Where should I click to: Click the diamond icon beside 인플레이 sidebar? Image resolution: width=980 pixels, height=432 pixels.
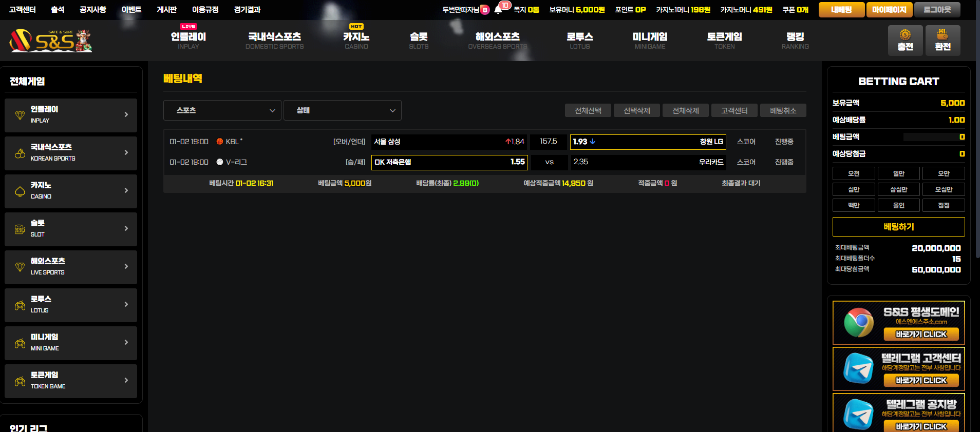pos(20,115)
